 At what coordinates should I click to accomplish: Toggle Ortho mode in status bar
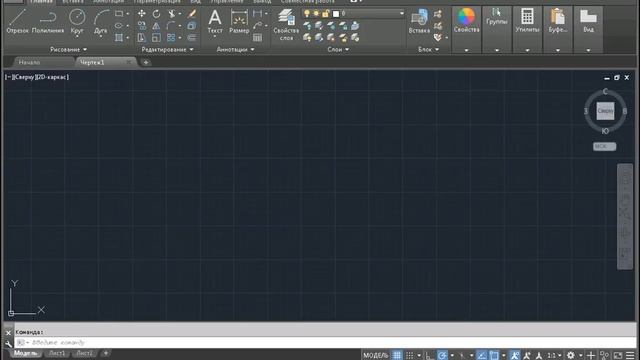click(429, 355)
